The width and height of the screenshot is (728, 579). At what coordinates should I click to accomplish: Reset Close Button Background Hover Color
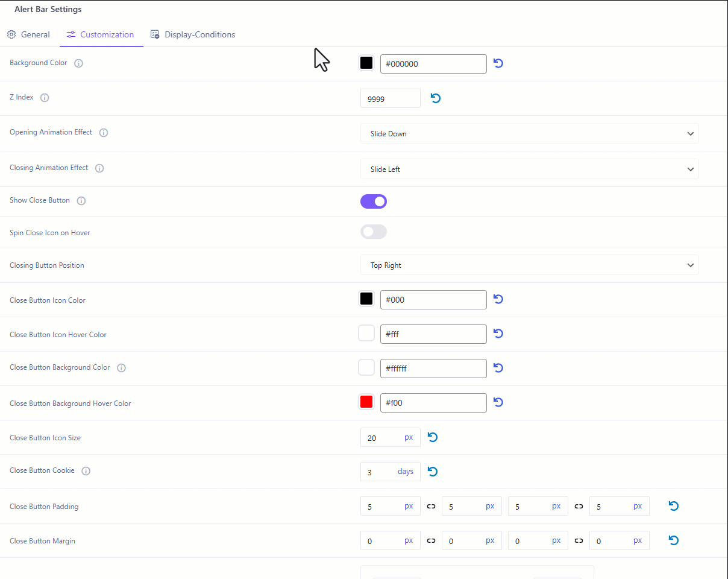click(x=498, y=402)
